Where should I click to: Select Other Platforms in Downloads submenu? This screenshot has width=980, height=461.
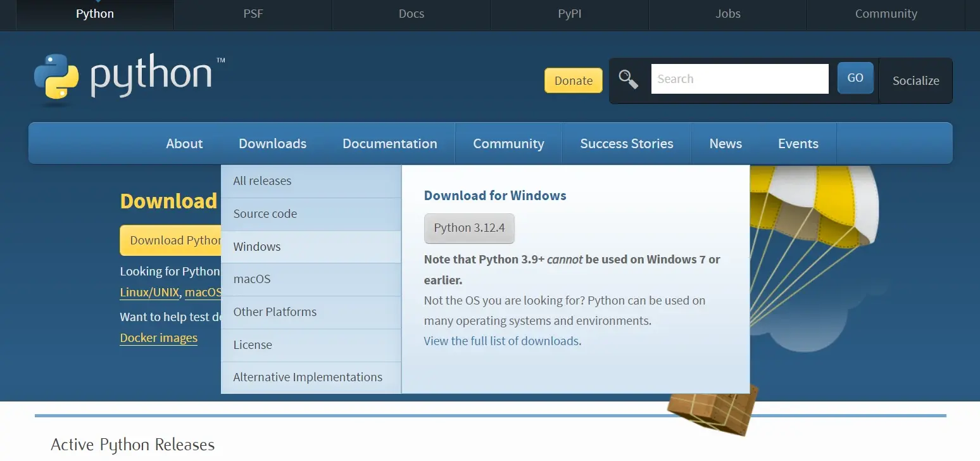311,312
